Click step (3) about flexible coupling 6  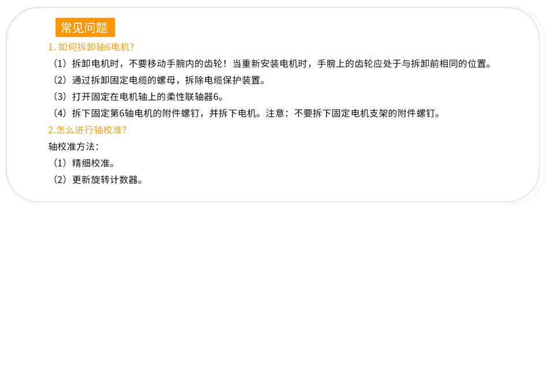tap(138, 97)
